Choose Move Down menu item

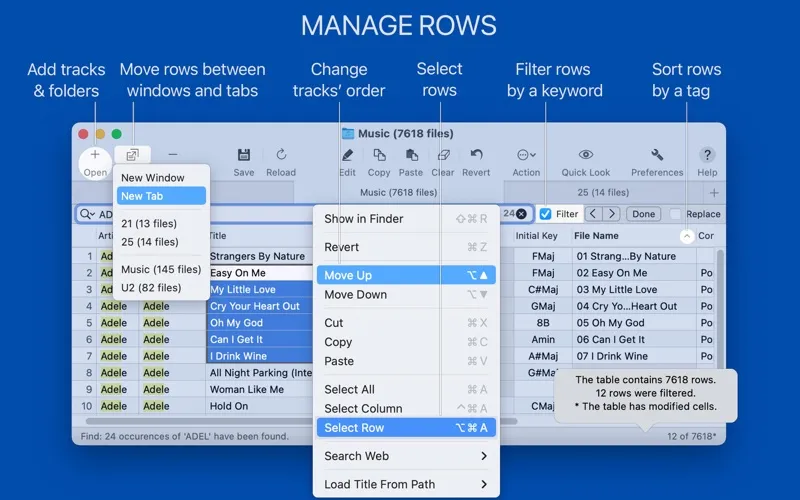406,294
